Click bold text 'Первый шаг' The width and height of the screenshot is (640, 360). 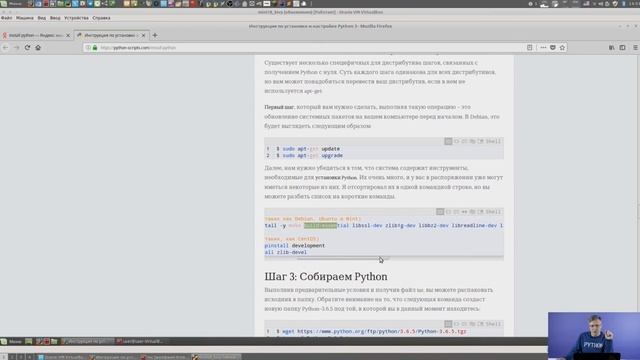tap(279, 107)
